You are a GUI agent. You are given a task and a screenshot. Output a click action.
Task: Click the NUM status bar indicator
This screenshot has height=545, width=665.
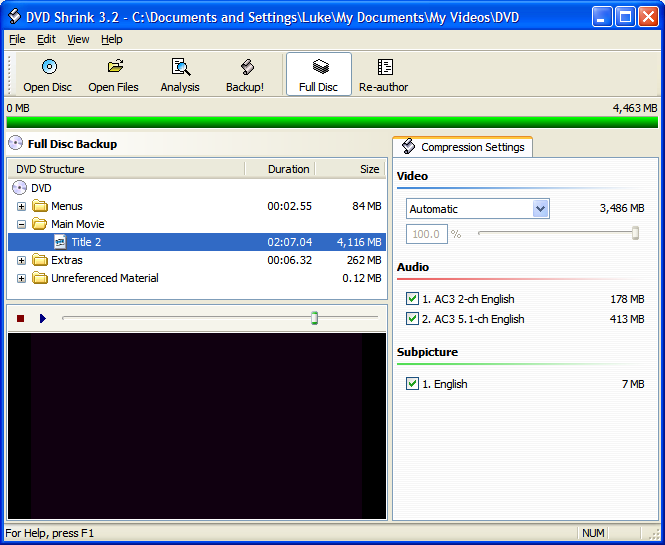[593, 533]
